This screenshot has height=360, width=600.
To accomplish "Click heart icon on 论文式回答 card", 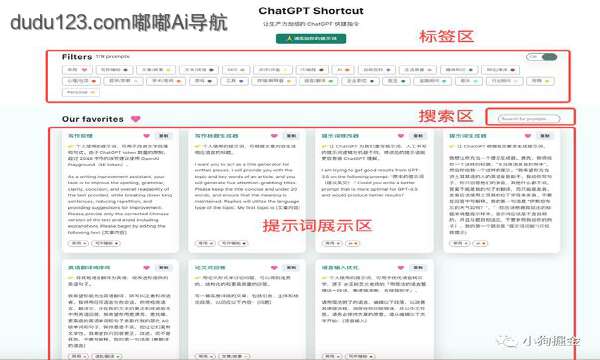I will point(274,267).
